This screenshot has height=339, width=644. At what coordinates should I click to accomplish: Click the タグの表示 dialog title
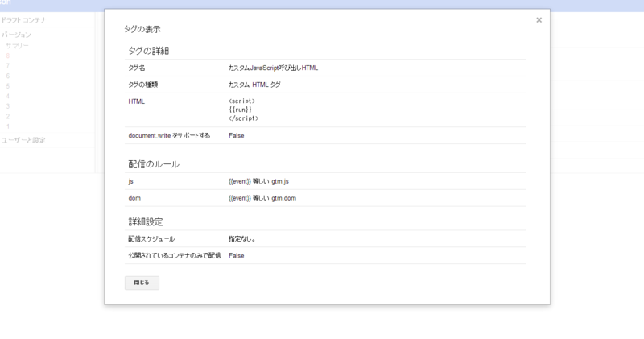142,29
